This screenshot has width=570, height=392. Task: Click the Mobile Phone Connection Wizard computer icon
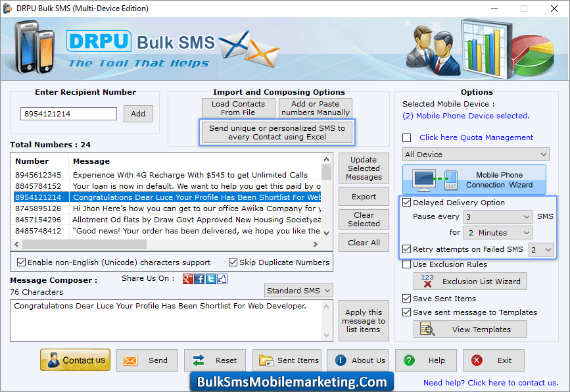pyautogui.click(x=424, y=180)
